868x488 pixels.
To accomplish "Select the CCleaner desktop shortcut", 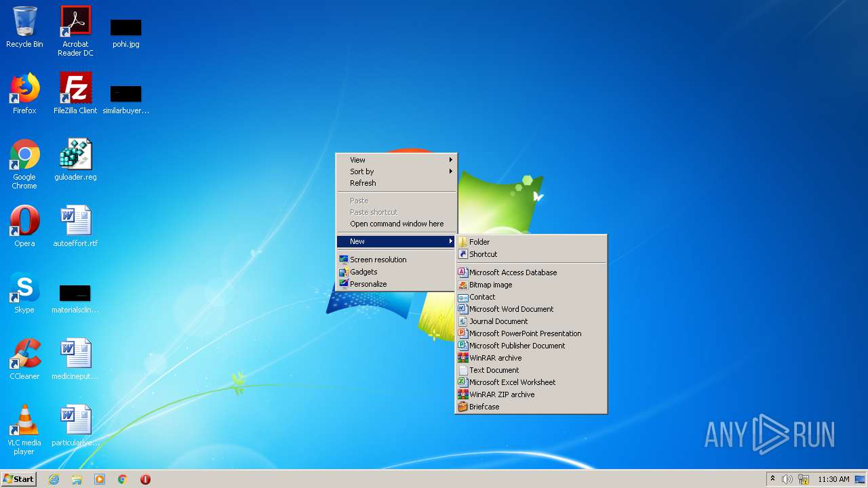I will pos(24,359).
